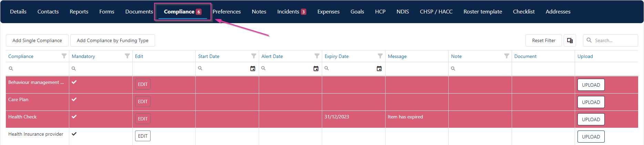
Task: Click the Document column header
Action: tap(525, 56)
